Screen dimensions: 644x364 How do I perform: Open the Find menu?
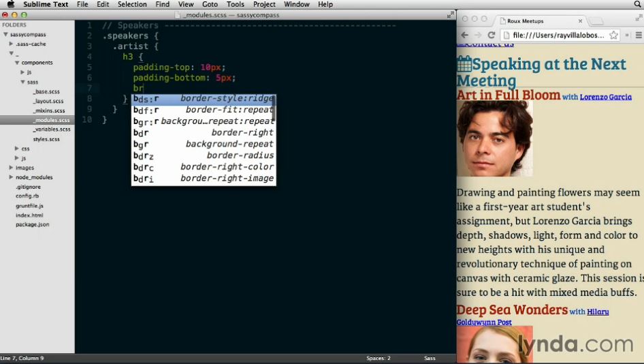(x=162, y=4)
